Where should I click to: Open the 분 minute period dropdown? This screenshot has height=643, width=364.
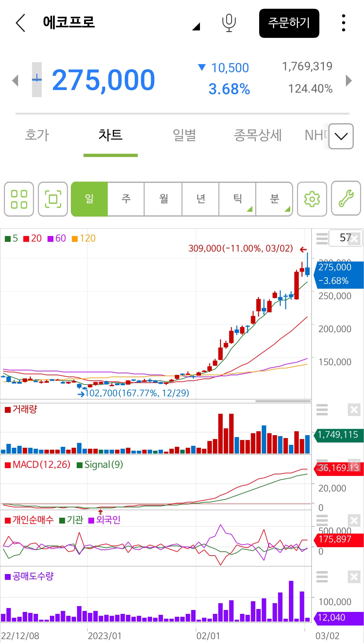[274, 199]
